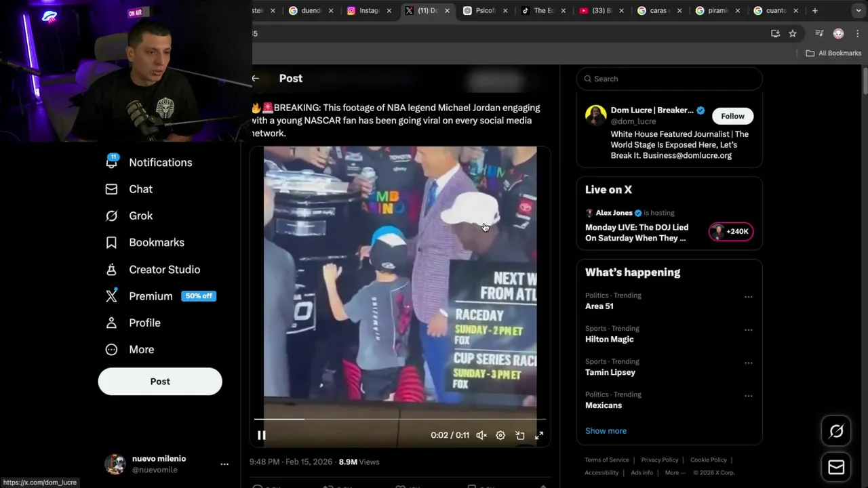Image resolution: width=868 pixels, height=488 pixels.
Task: Toggle picture-in-picture on the video
Action: [520, 435]
